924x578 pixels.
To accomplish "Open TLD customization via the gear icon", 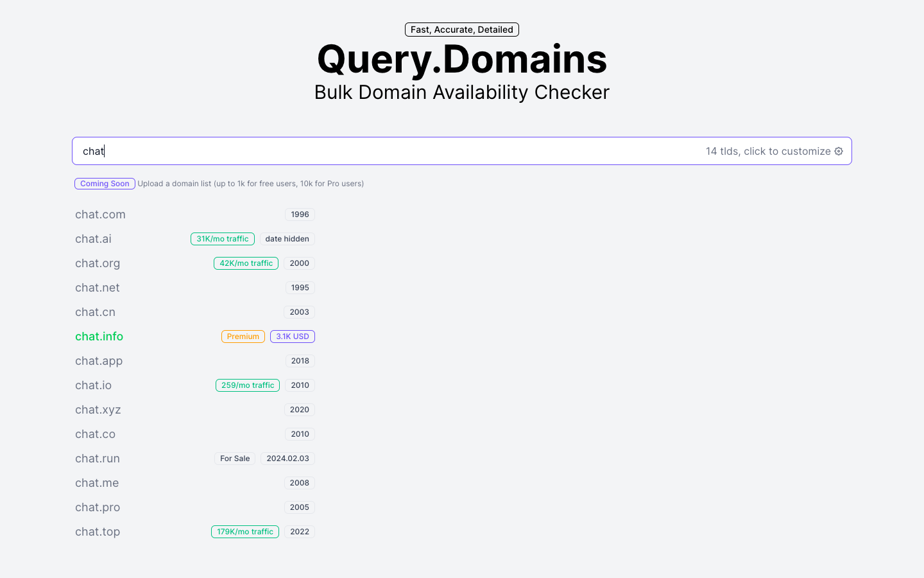I will click(839, 151).
